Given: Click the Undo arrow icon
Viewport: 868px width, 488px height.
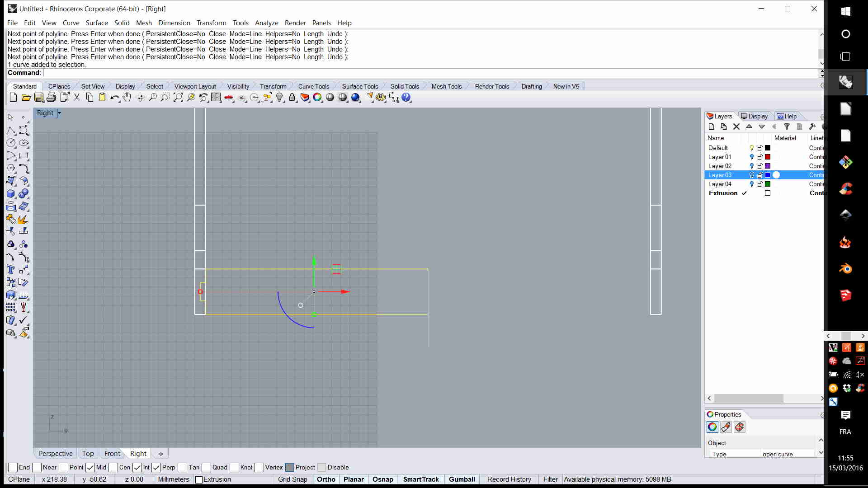Looking at the screenshot, I should tap(114, 98).
